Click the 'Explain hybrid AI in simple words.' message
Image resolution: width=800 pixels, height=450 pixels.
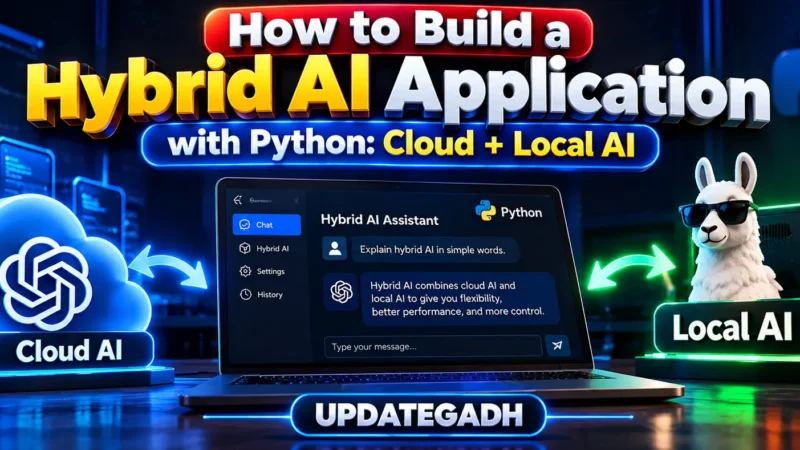point(433,249)
